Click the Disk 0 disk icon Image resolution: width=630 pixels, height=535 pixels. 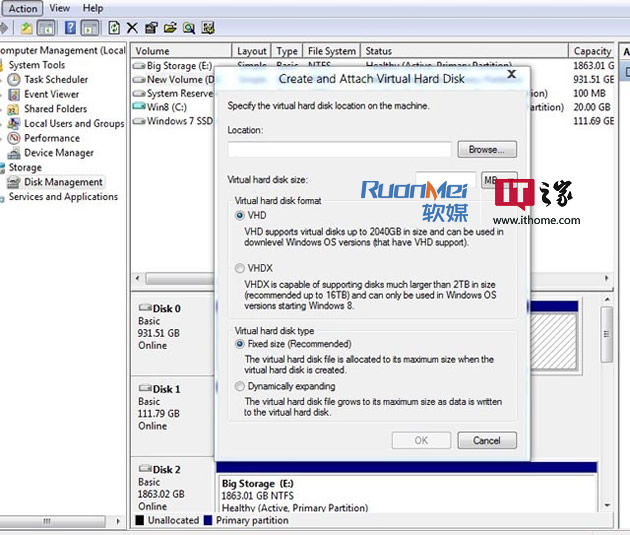[145, 308]
